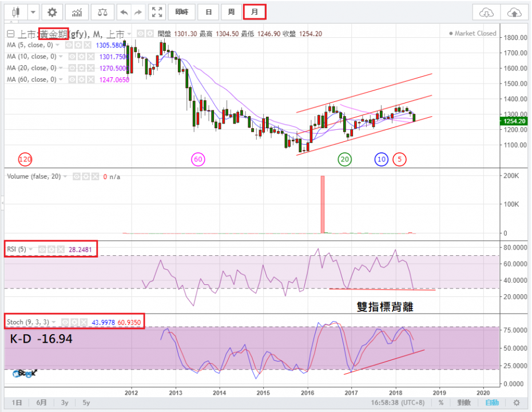Image resolution: width=532 pixels, height=412 pixels.
Task: Select the 5y time range
Action: pyautogui.click(x=86, y=403)
